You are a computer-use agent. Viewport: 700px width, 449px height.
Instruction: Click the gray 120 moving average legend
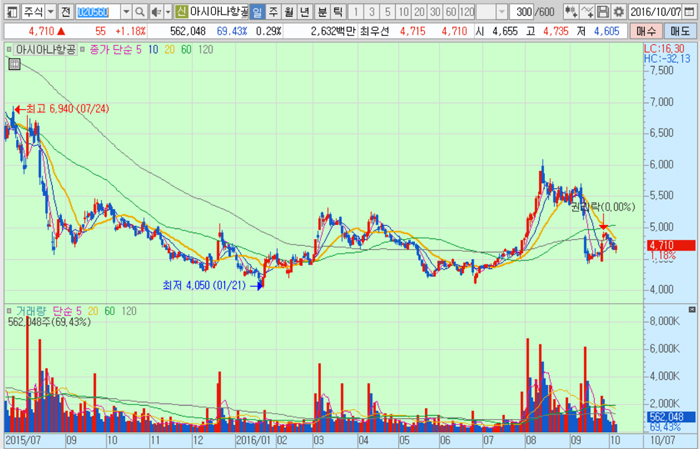[x=205, y=50]
